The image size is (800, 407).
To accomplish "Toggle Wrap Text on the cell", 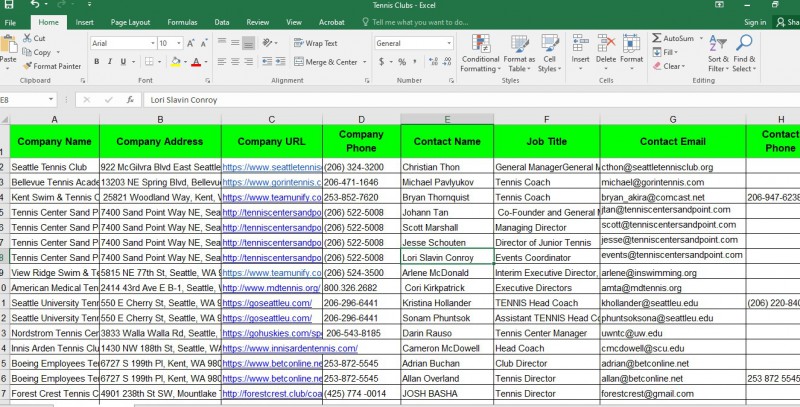I will 316,43.
